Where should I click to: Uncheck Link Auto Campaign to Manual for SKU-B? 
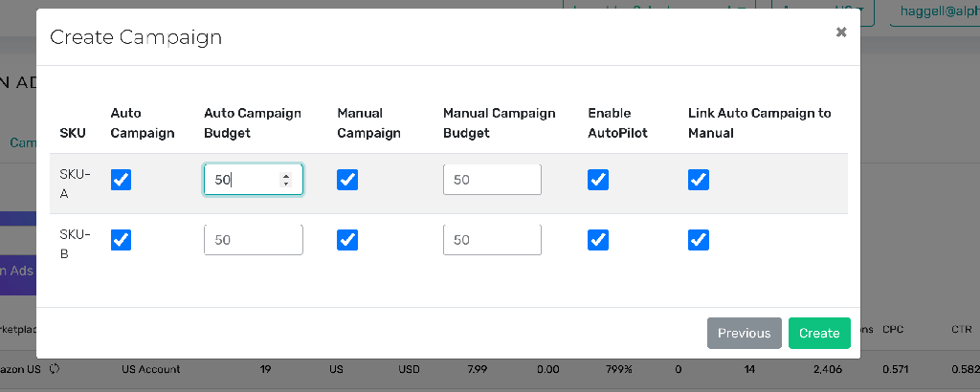coord(698,240)
